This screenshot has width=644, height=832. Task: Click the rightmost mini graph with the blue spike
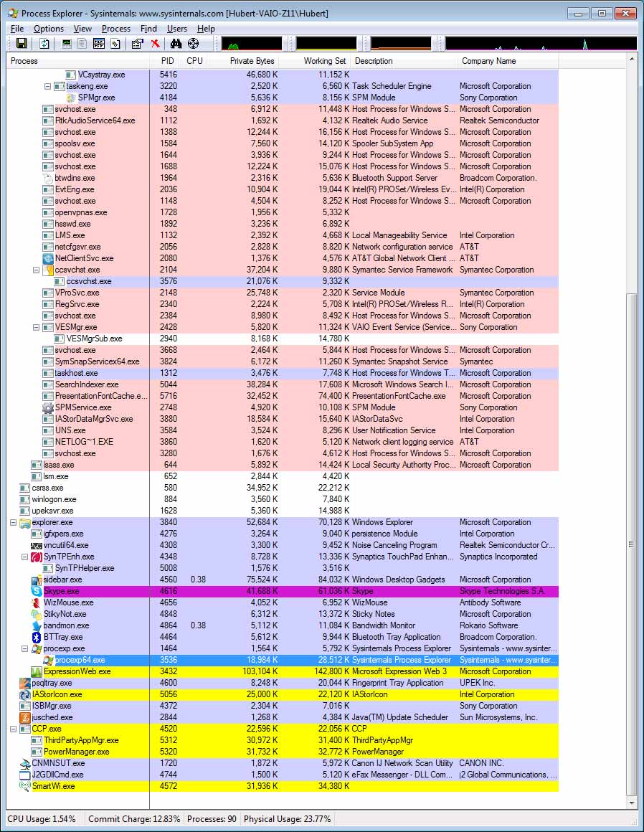tap(541, 44)
